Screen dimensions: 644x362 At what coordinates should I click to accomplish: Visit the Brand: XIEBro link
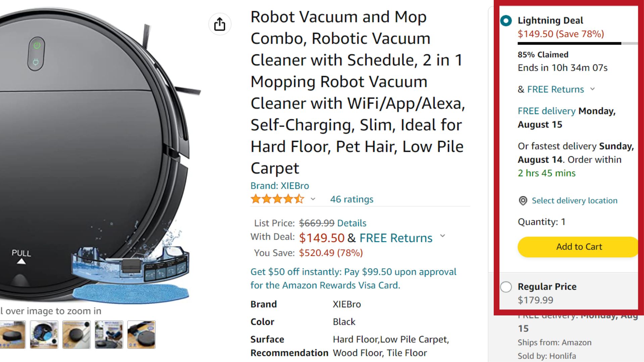280,186
